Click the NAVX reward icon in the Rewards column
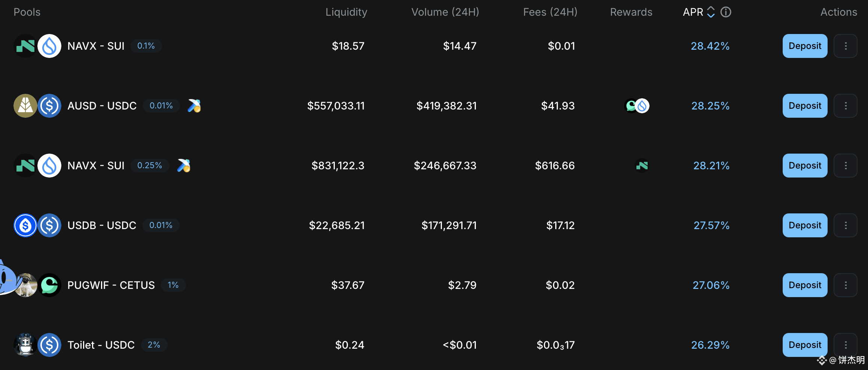 [642, 166]
